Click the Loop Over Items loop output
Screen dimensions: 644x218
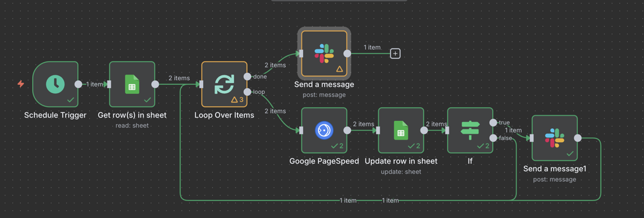(247, 91)
